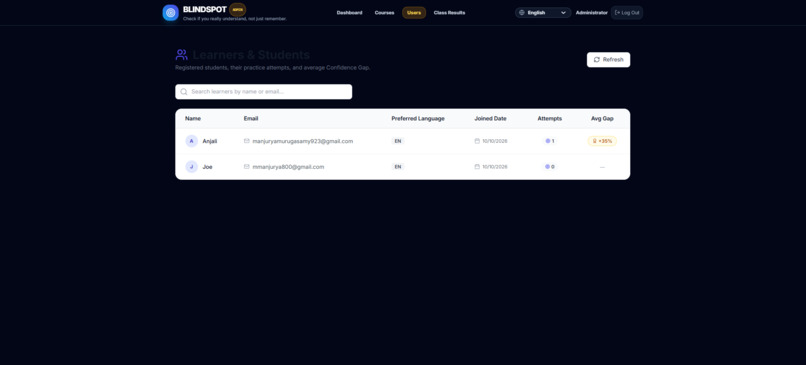Click the name Anjali in the table

pos(210,141)
